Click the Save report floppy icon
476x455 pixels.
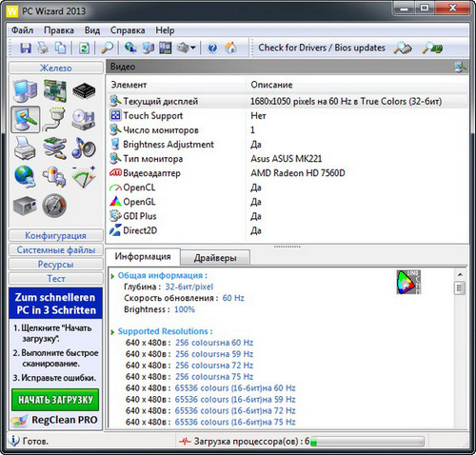pos(26,48)
